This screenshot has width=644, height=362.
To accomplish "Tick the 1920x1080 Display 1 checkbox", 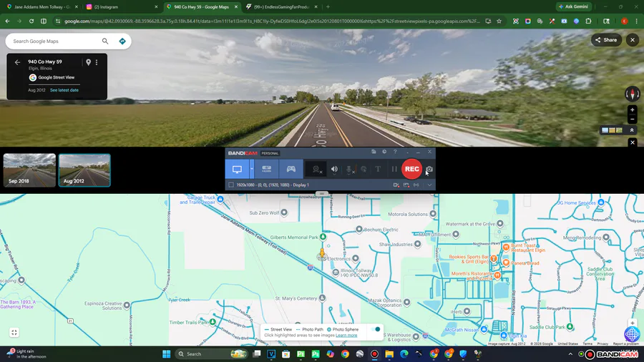I will pos(231,185).
